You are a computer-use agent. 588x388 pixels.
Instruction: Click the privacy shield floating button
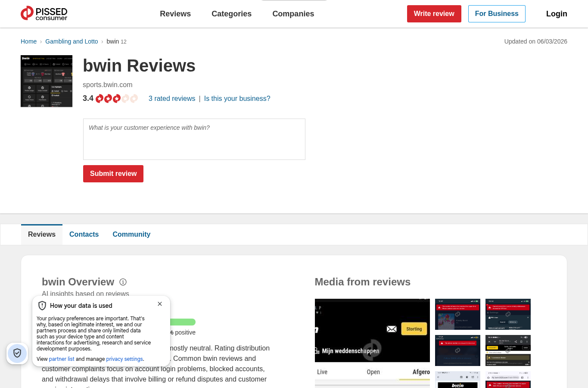pos(17,354)
